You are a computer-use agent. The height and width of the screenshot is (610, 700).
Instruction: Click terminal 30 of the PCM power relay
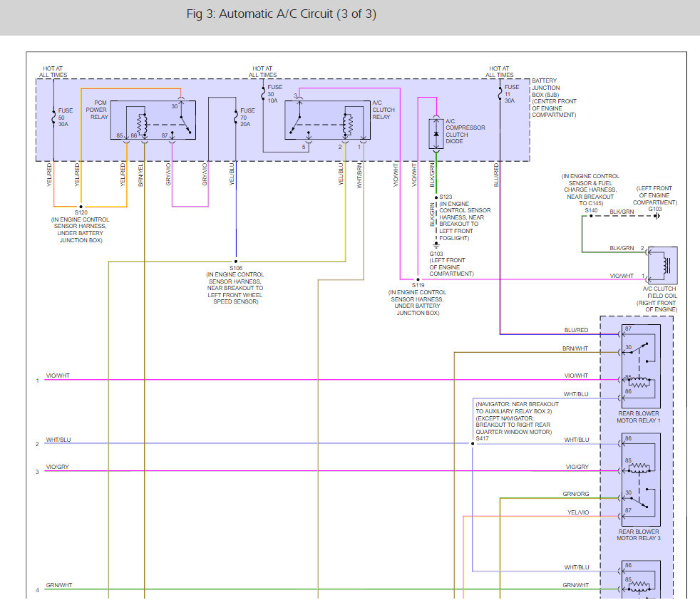175,106
